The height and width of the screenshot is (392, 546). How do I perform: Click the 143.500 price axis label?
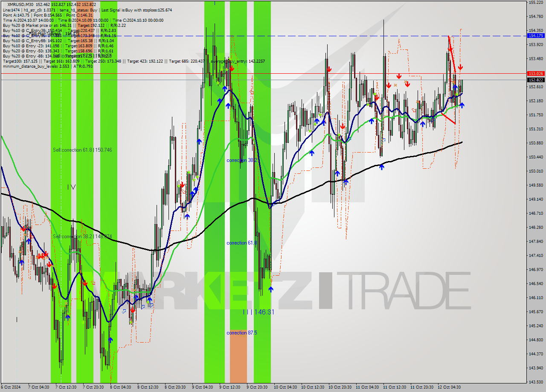[536, 382]
